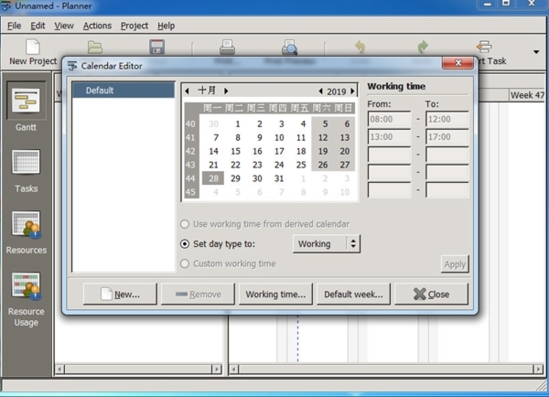Viewport: 549px width, 397px height.
Task: Select Saturday 19 in the calendar
Action: 323,151
